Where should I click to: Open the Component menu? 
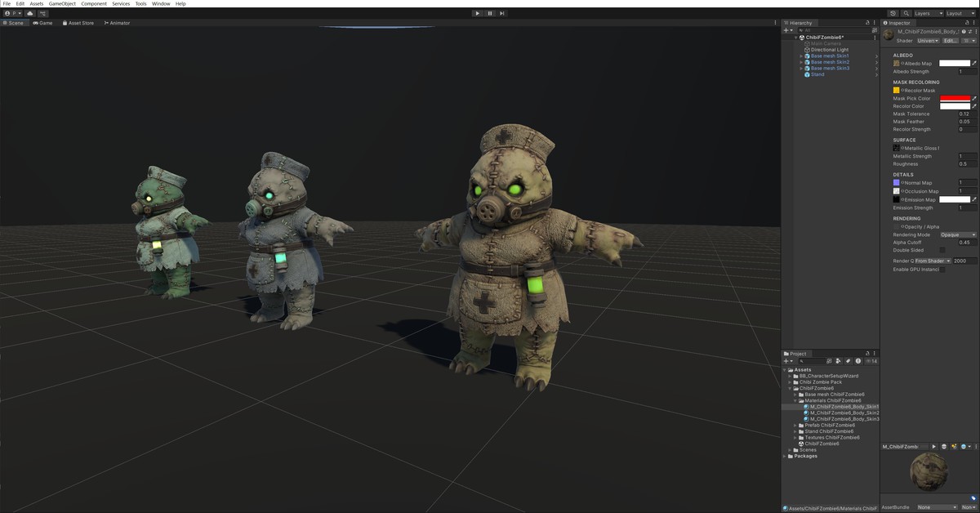[x=94, y=3]
